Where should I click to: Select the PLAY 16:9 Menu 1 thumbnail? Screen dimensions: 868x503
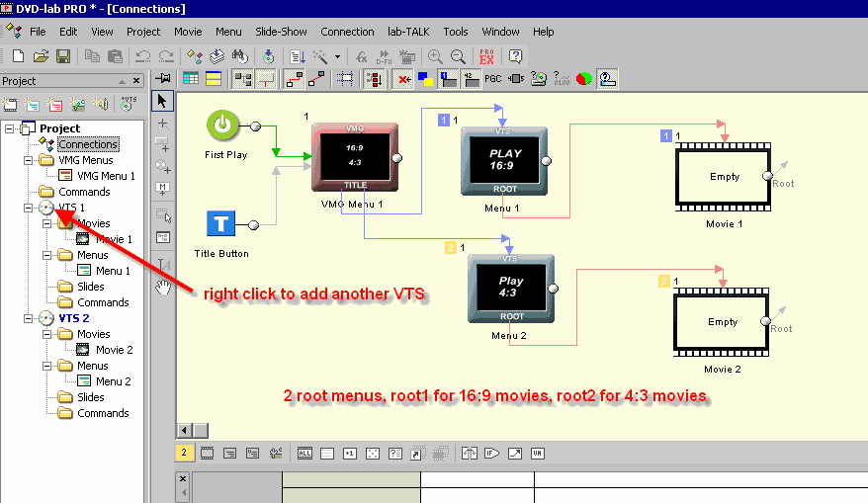coord(504,161)
